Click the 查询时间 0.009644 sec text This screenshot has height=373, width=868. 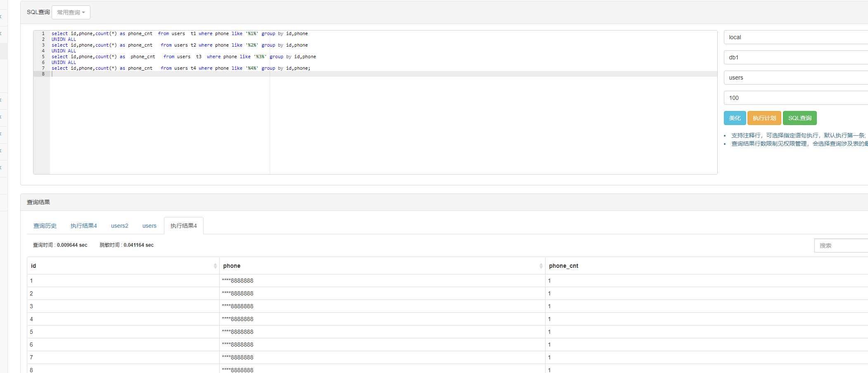click(x=60, y=245)
